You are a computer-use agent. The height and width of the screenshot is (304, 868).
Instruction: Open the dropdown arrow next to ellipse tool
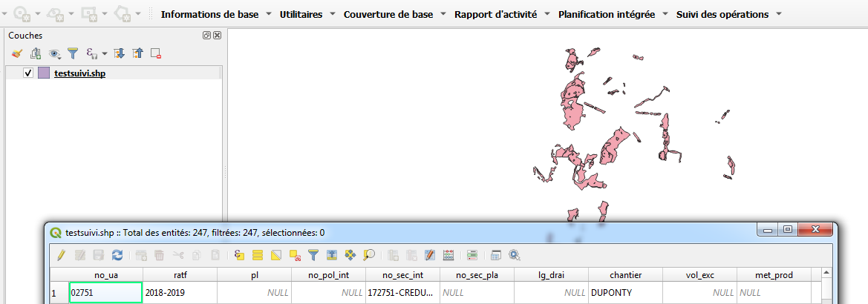pyautogui.click(x=71, y=13)
